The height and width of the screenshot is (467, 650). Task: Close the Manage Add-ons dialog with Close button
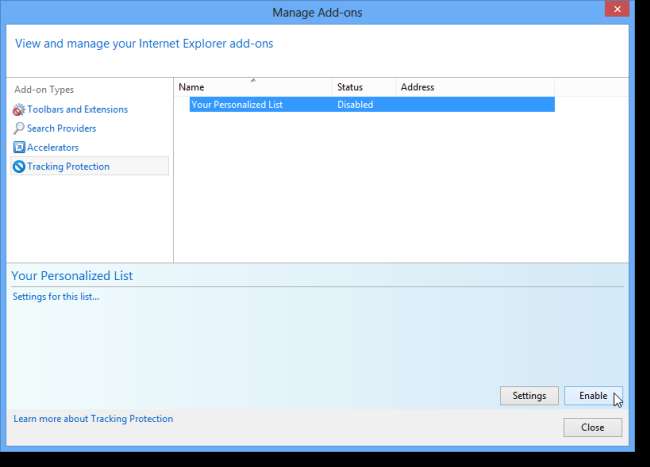point(592,427)
